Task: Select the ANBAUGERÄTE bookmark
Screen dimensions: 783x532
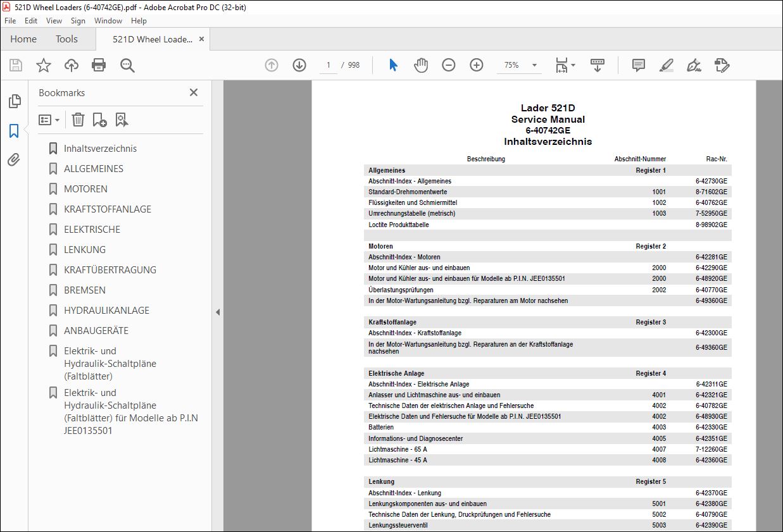Action: 96,331
